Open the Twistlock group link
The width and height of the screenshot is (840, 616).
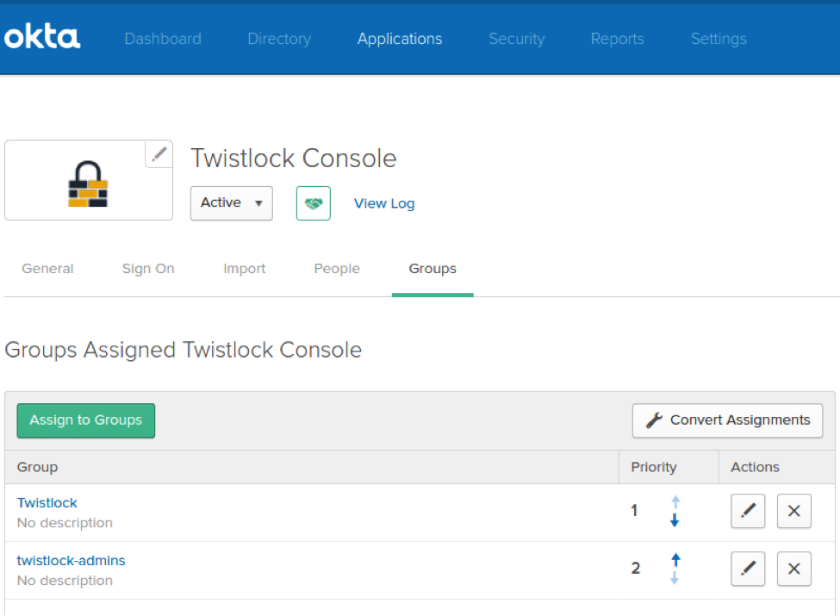click(x=47, y=502)
